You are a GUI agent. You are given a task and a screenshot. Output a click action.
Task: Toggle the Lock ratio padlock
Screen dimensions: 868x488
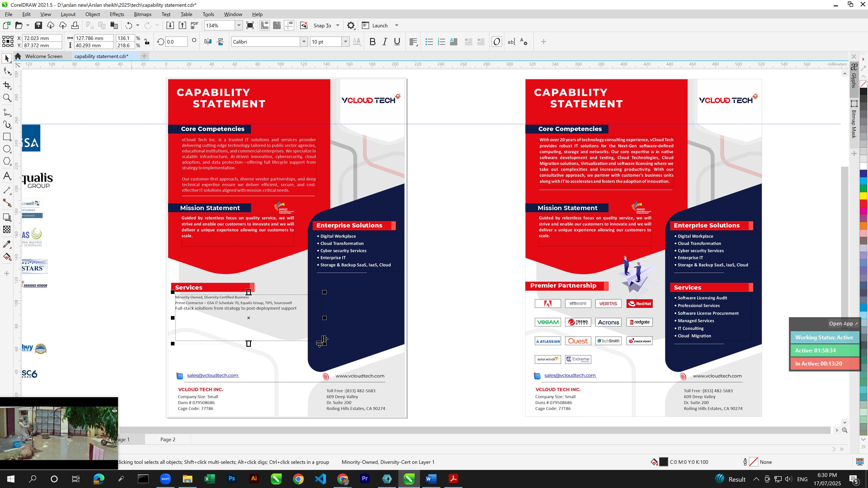coord(147,42)
